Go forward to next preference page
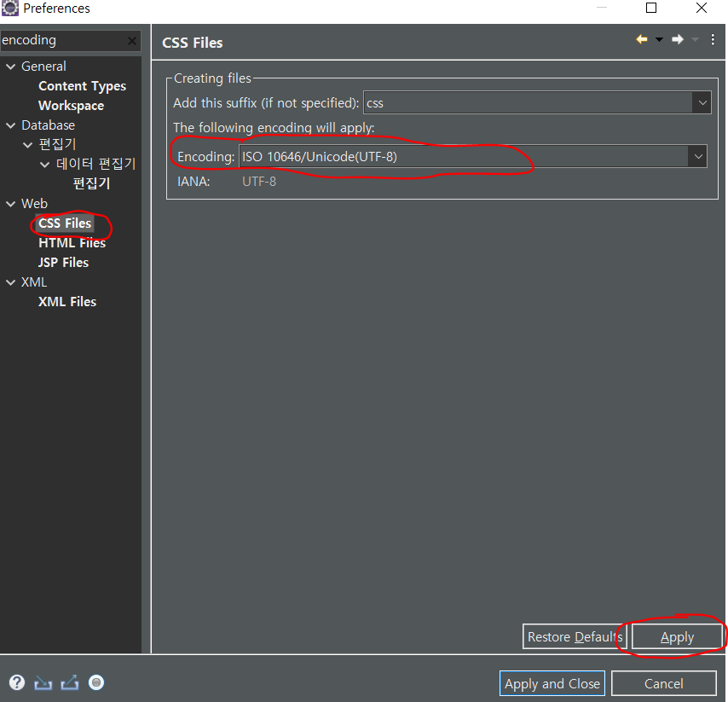 pyautogui.click(x=678, y=39)
